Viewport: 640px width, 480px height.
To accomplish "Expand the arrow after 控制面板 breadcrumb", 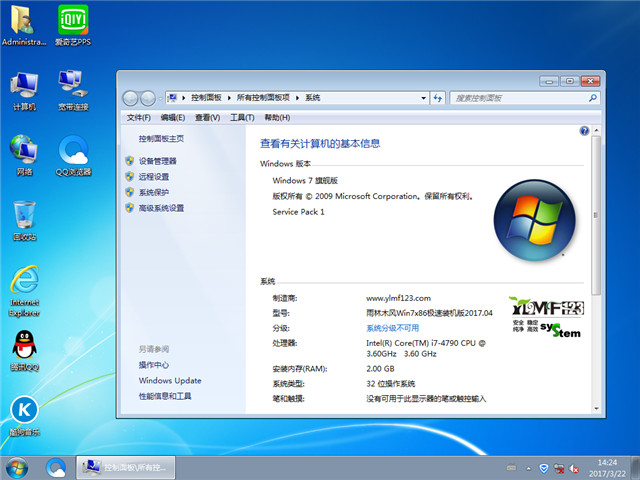I will (x=229, y=98).
